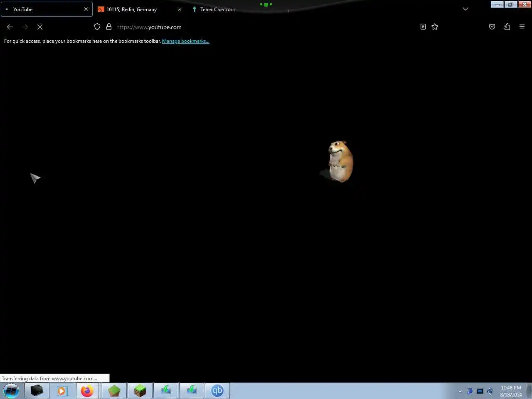Restore down the Firefox window

[x=510, y=5]
